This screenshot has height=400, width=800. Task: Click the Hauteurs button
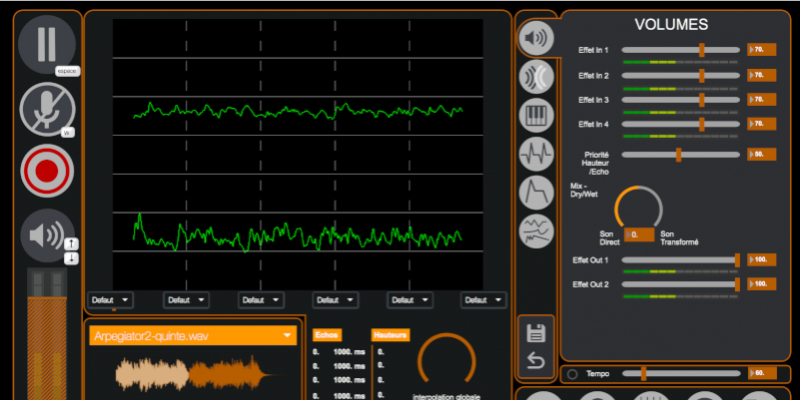coord(389,335)
